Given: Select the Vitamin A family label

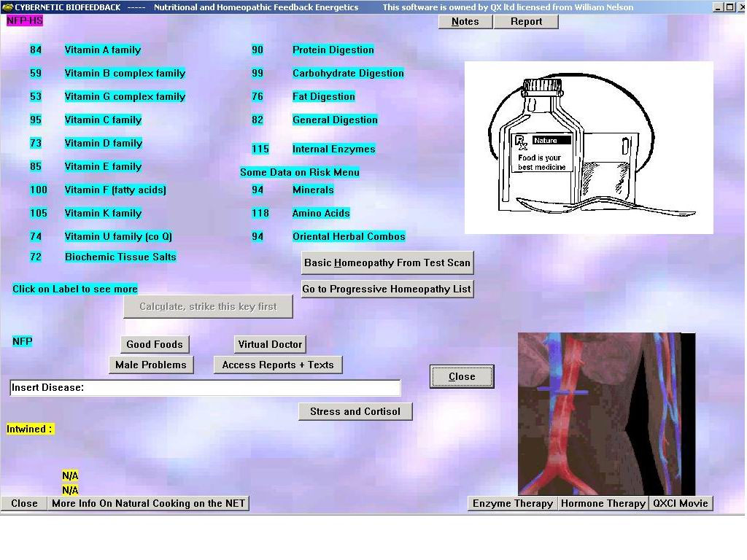Looking at the screenshot, I should pyautogui.click(x=103, y=50).
